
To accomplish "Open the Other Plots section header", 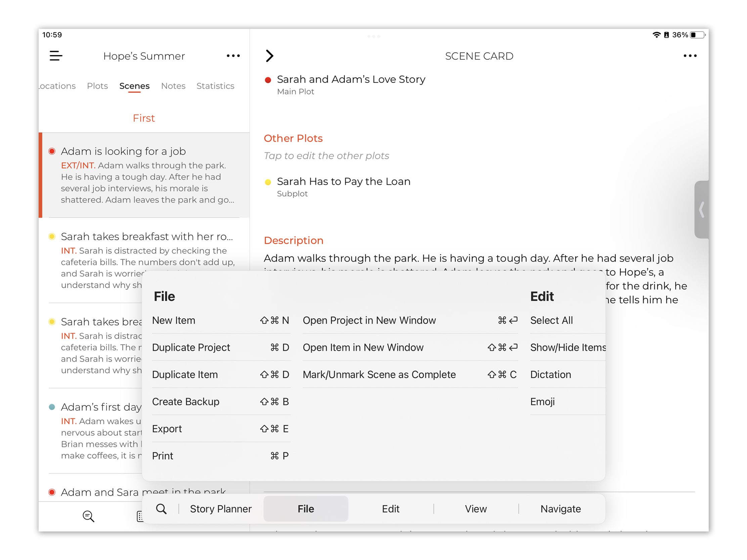I will (293, 138).
